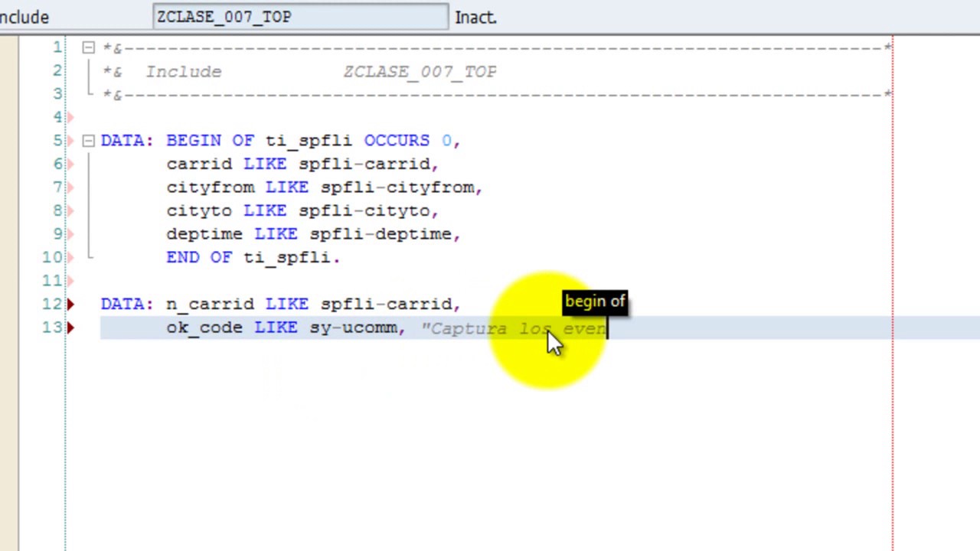Image resolution: width=980 pixels, height=551 pixels.
Task: Click the 'carrid LIKE spfli-carrid,' line
Action: (x=302, y=164)
